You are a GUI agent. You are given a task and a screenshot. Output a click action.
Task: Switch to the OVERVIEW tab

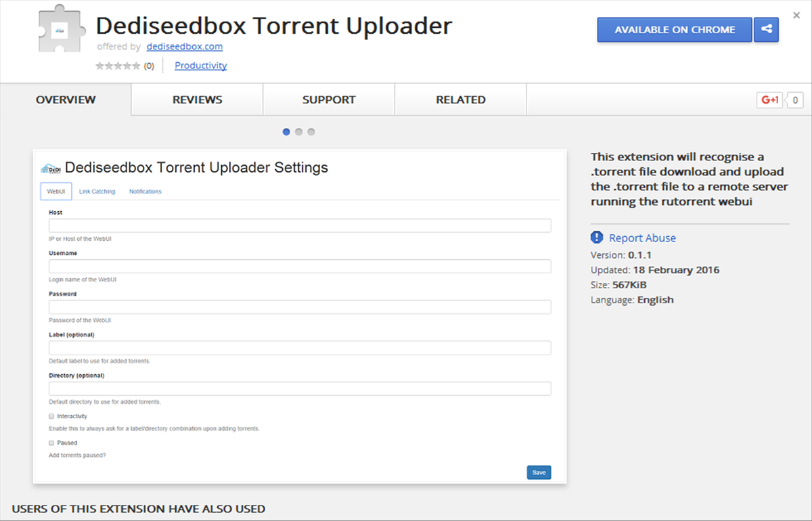click(x=66, y=99)
